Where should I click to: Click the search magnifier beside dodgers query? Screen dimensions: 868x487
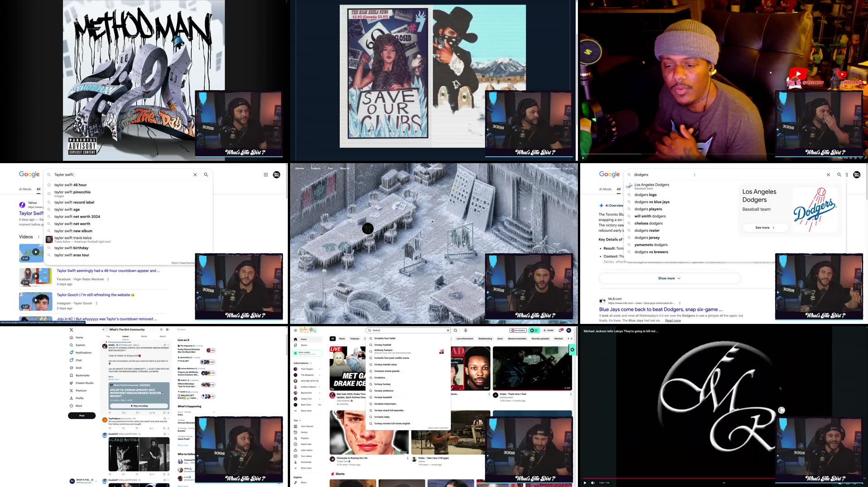(x=839, y=174)
